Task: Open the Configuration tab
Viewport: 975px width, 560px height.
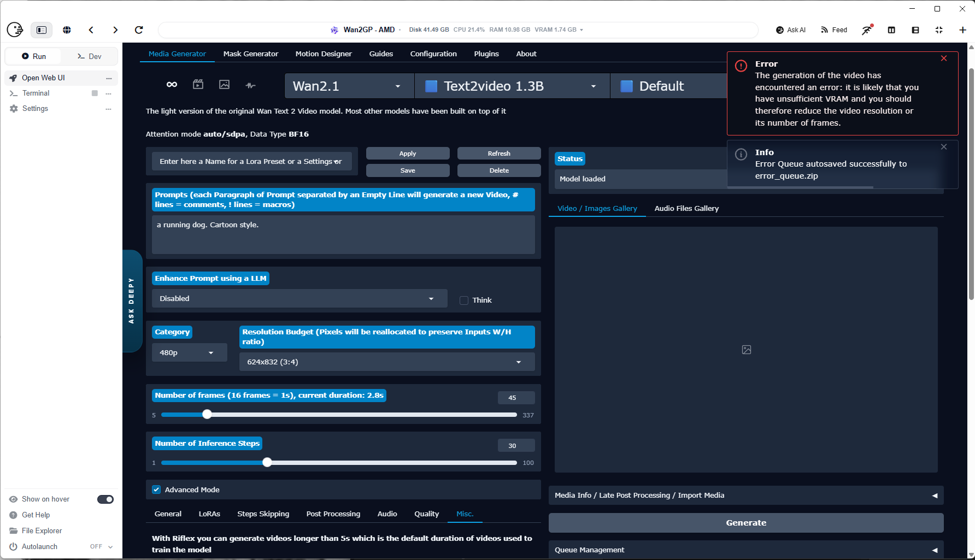Action: coord(433,54)
